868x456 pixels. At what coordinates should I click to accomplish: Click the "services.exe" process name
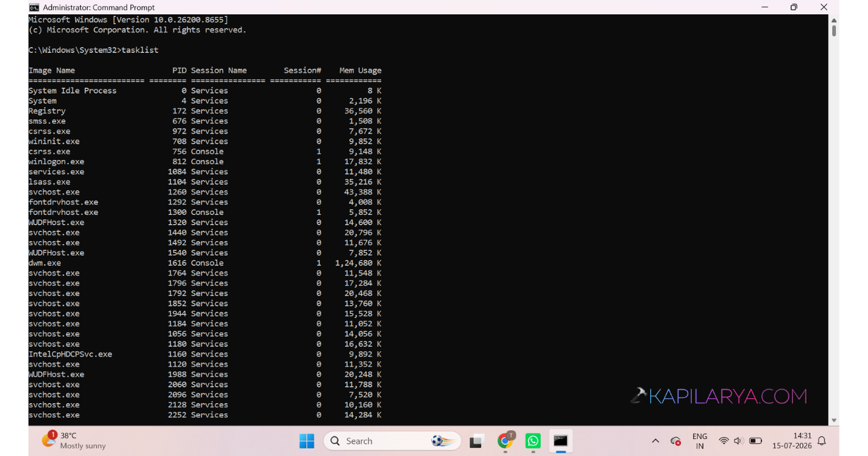(56, 172)
